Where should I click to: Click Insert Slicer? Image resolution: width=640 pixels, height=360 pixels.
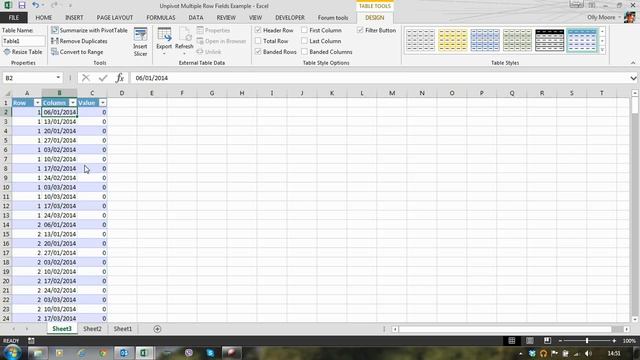click(x=140, y=42)
